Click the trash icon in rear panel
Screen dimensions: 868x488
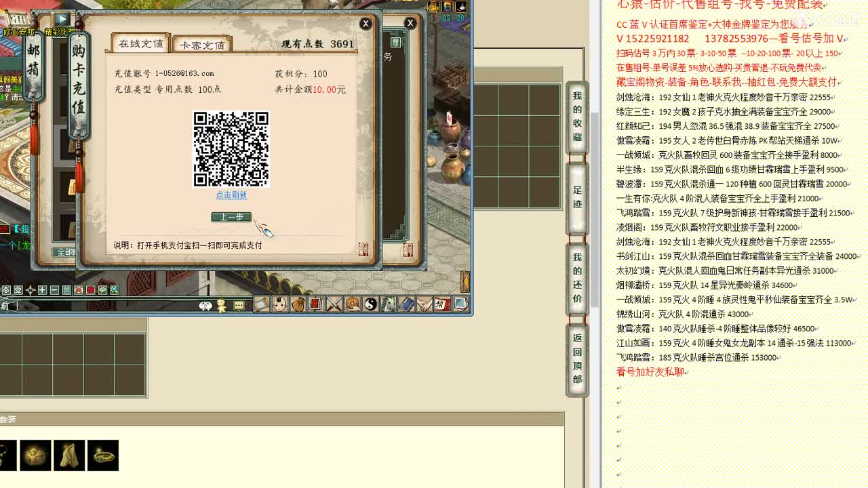click(x=395, y=42)
